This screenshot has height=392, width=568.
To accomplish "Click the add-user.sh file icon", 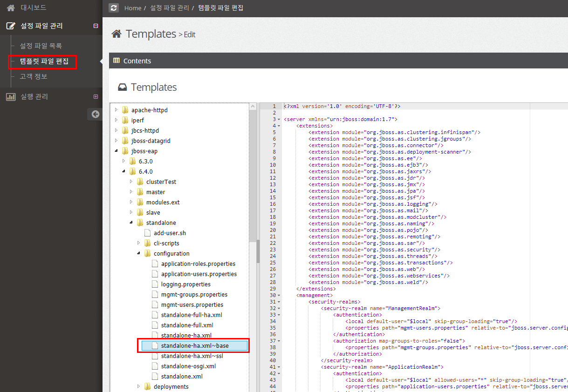I will (147, 233).
